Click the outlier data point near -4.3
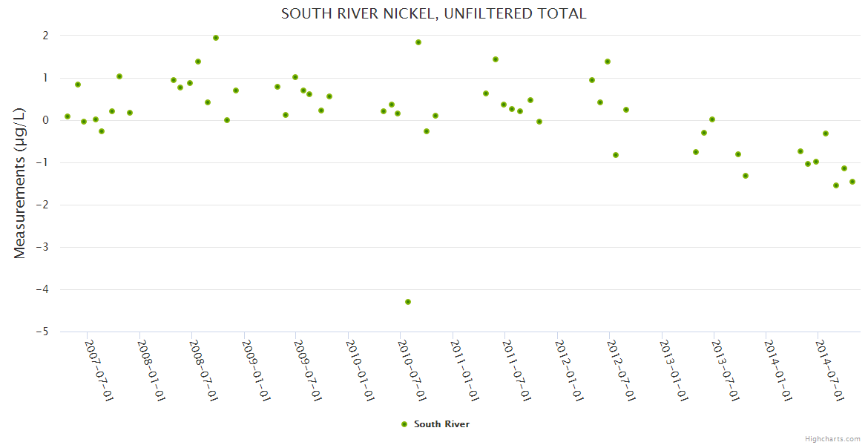868x445 pixels. [x=408, y=302]
